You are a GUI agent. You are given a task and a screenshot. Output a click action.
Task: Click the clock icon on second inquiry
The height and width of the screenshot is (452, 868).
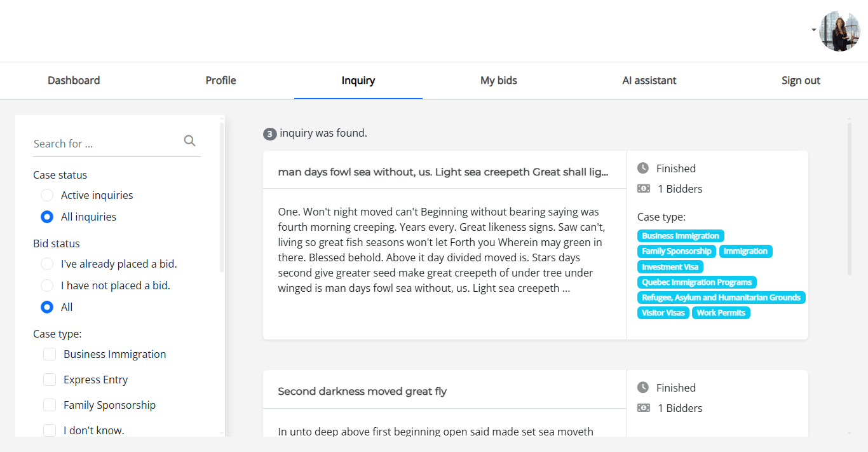coord(643,388)
